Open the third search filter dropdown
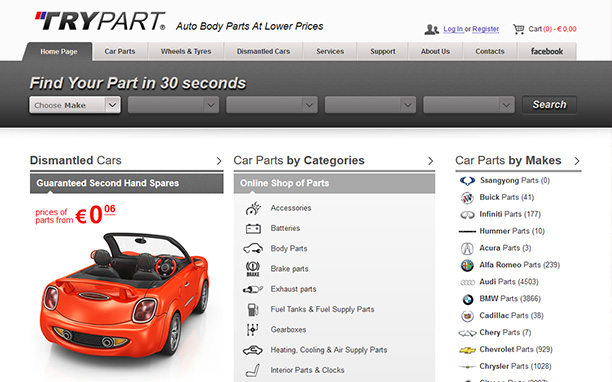Viewport: 612px width, 382px height. (272, 105)
